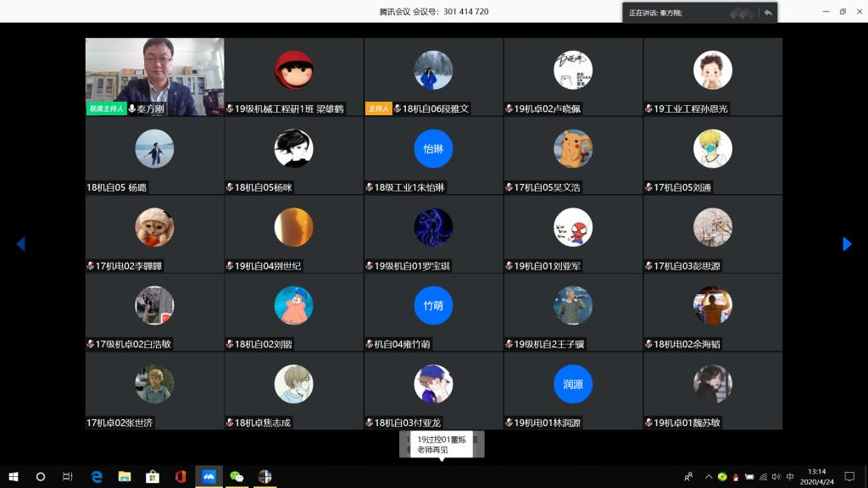Click the 老师再见 chat message bubble
868x488 pixels.
point(441,444)
